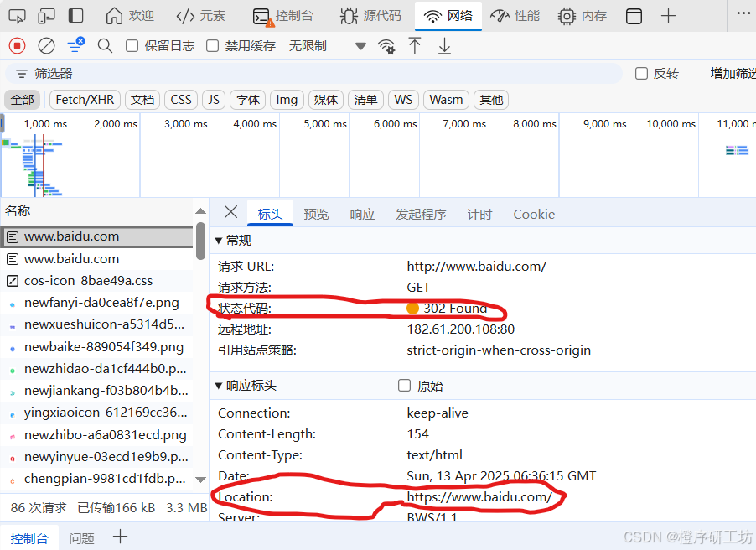This screenshot has height=550, width=756.
Task: Filter by CSS requests
Action: 181,100
